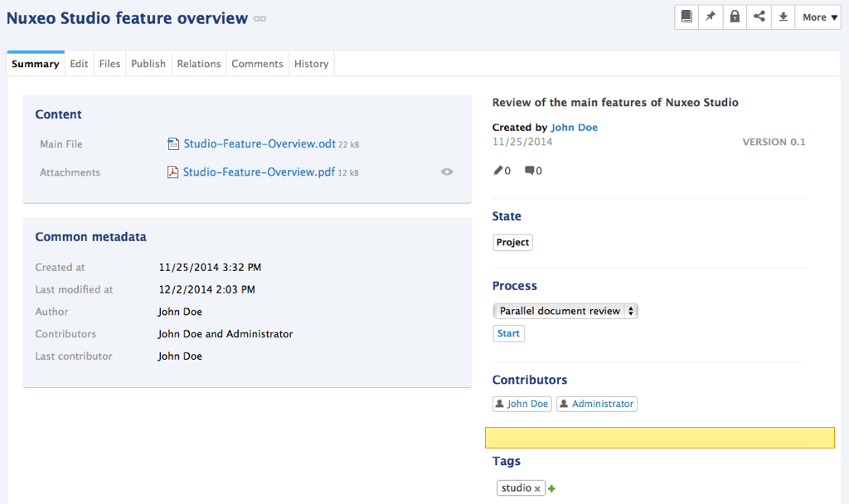
Task: Remove the studio tag with x
Action: tap(537, 488)
